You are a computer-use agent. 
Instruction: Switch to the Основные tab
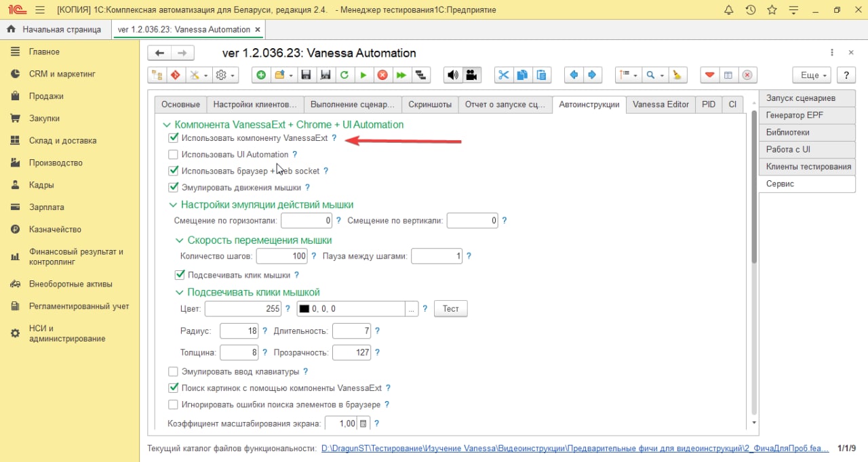180,104
